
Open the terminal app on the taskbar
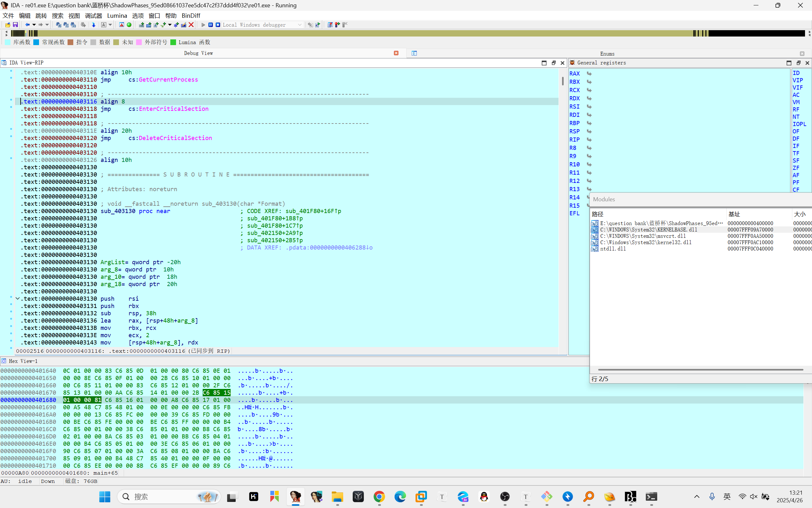[651, 497]
